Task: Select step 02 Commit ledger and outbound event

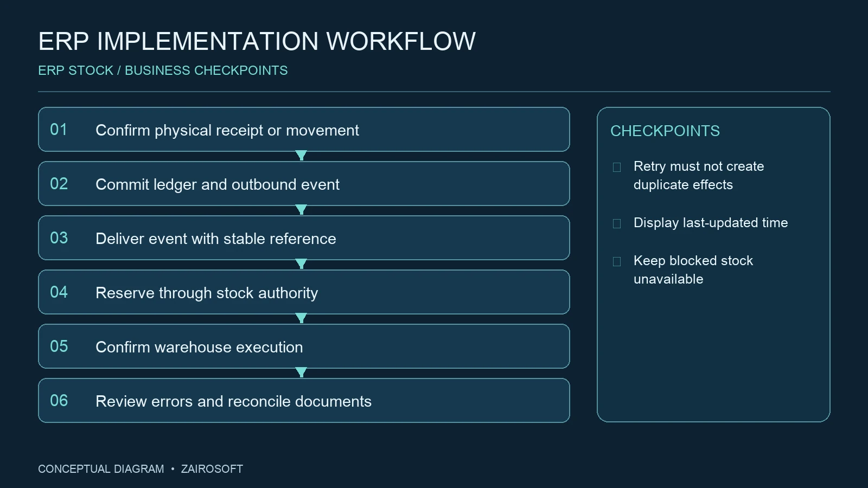Action: pos(304,184)
